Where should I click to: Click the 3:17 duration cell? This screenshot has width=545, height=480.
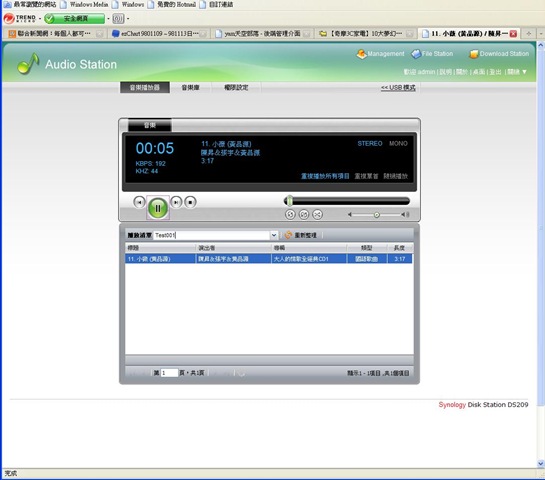point(400,259)
